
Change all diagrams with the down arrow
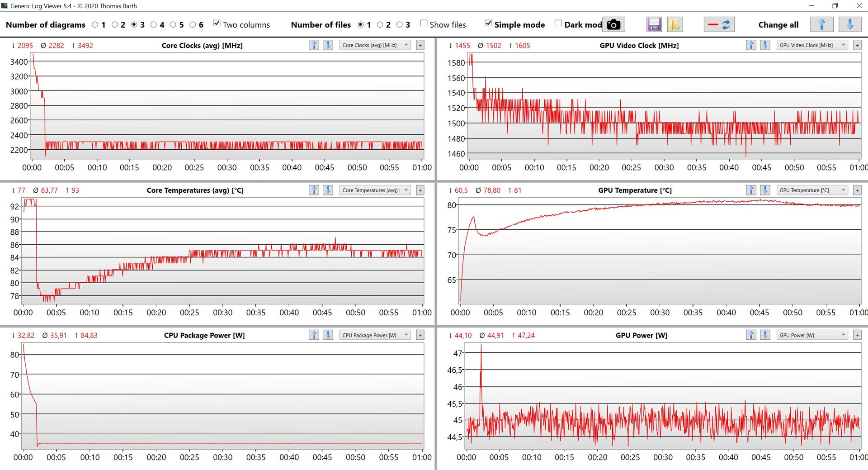(850, 24)
